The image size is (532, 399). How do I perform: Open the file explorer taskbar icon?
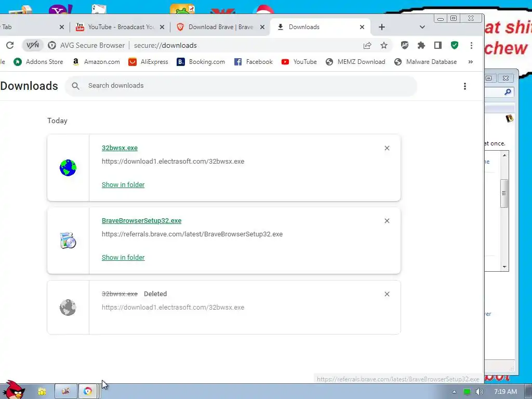[x=42, y=392]
